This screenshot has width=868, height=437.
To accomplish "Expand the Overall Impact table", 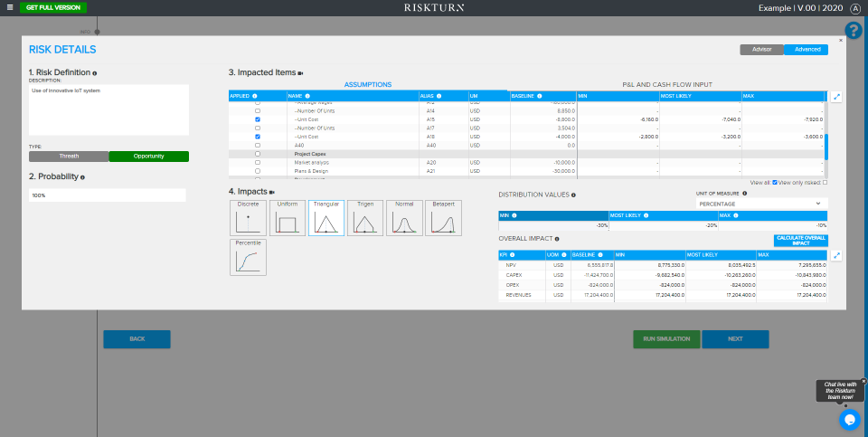I will click(836, 255).
